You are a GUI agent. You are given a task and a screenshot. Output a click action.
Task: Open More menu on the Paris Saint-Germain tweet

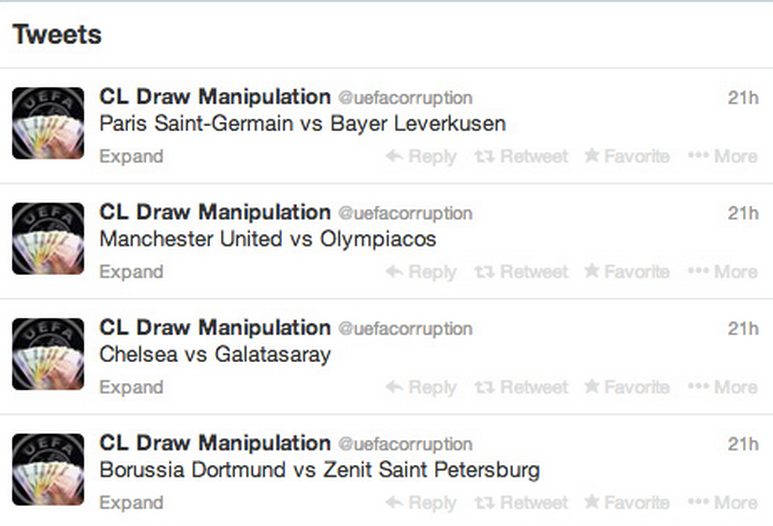pyautogui.click(x=723, y=157)
